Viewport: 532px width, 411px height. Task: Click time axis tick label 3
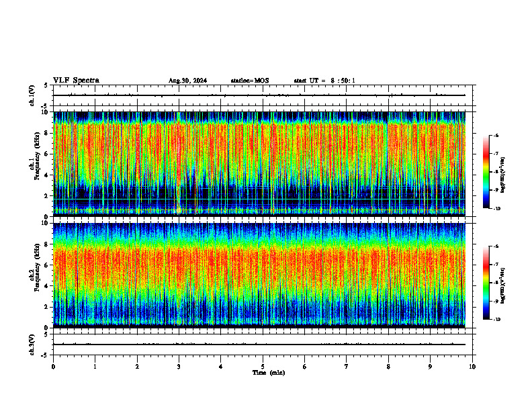click(x=179, y=367)
